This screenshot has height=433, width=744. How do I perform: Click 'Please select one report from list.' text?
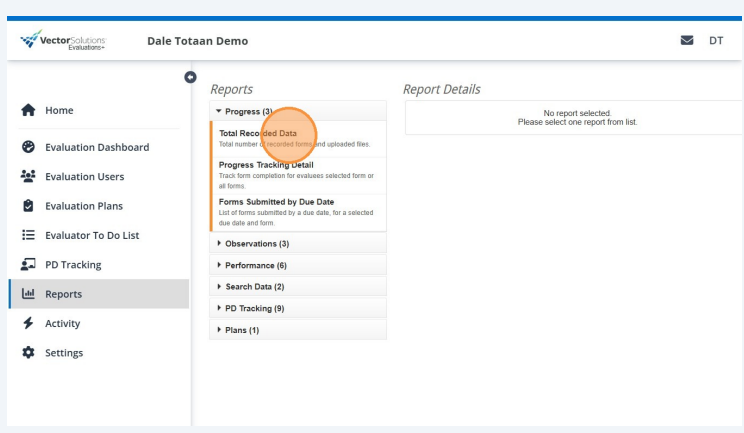pos(577,122)
